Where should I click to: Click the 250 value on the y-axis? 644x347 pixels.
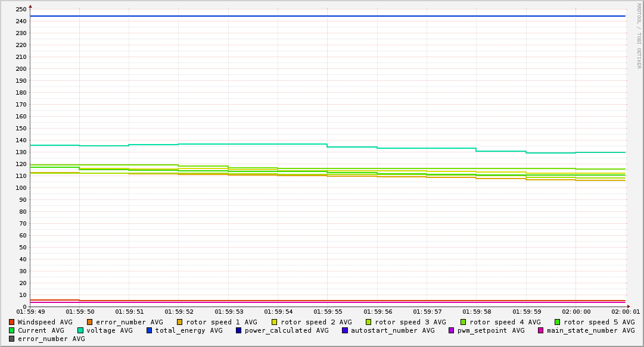(21, 9)
